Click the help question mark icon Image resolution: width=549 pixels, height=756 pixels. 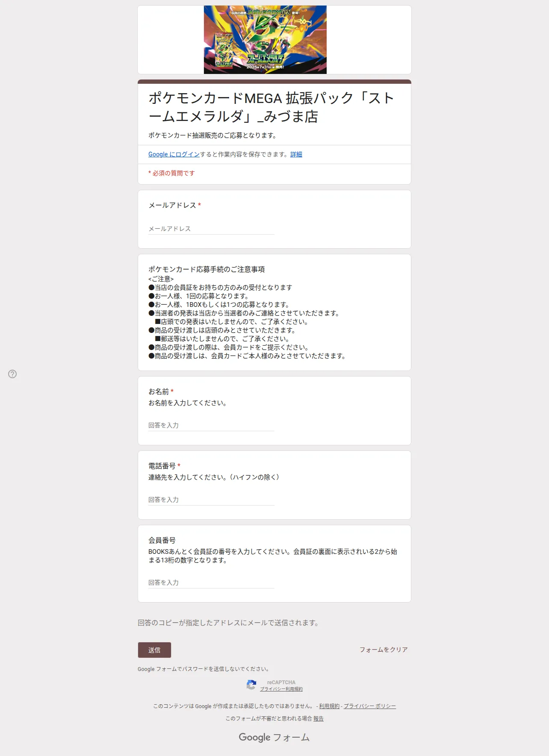tap(12, 374)
